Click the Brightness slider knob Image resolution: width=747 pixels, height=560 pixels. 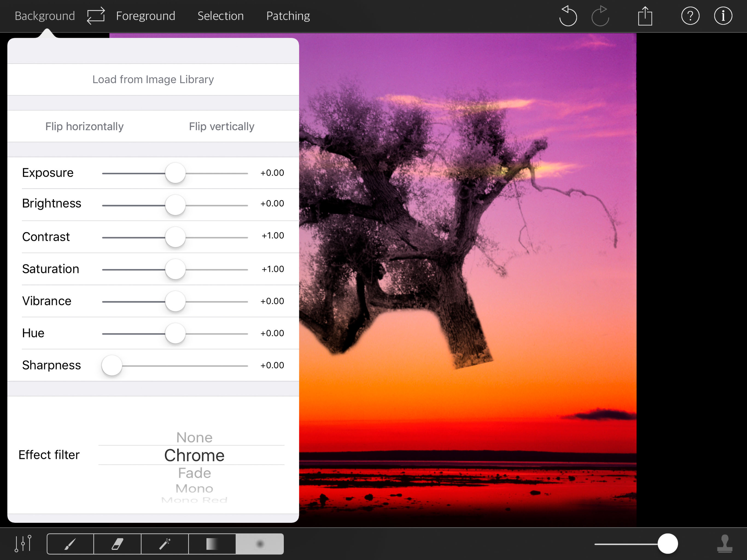[175, 205]
